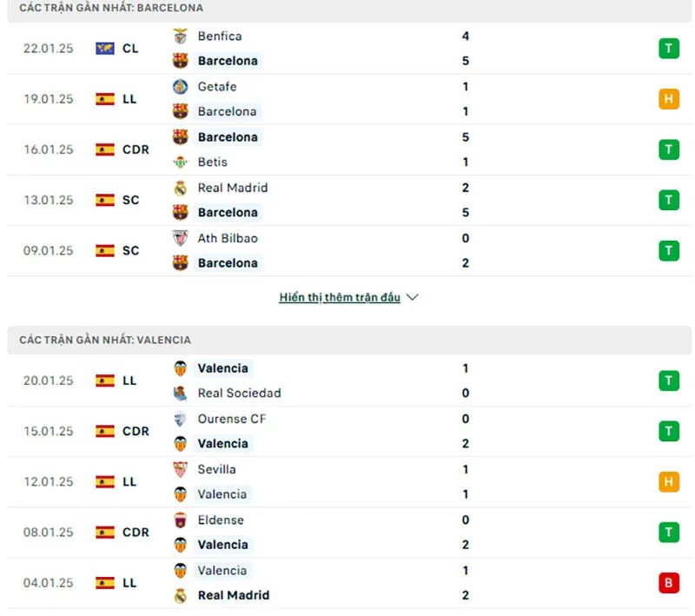695x616 pixels.
Task: Open the Hiển thị thêm trận đấu link
Action: [x=341, y=296]
